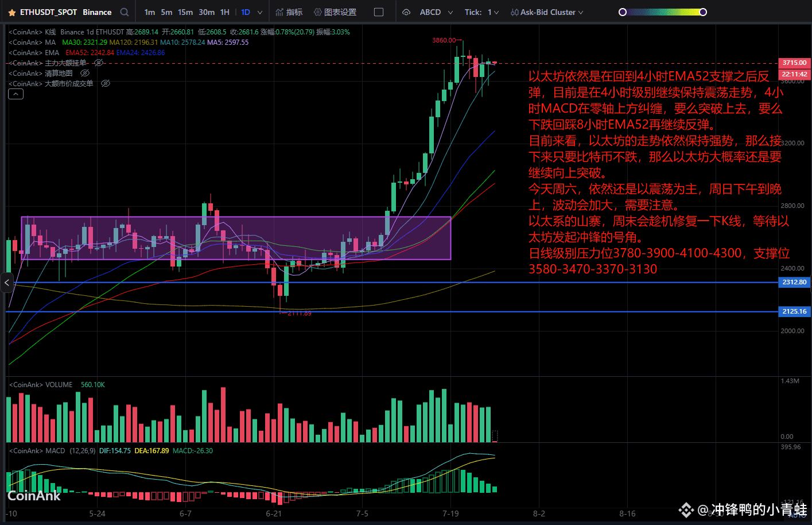Switch to the 30m timeframe
This screenshot has height=525, width=812.
click(207, 12)
